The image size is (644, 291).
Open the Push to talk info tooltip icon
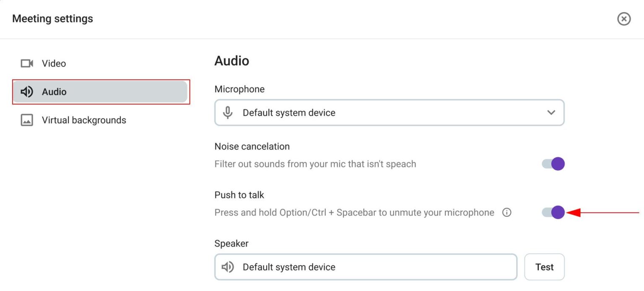click(507, 213)
